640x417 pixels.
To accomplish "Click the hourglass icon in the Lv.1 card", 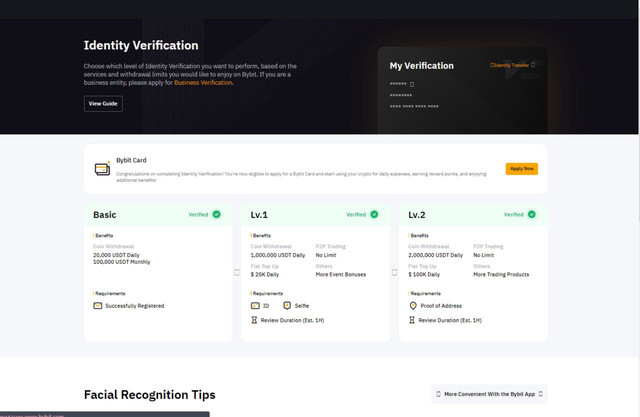I will [x=254, y=320].
